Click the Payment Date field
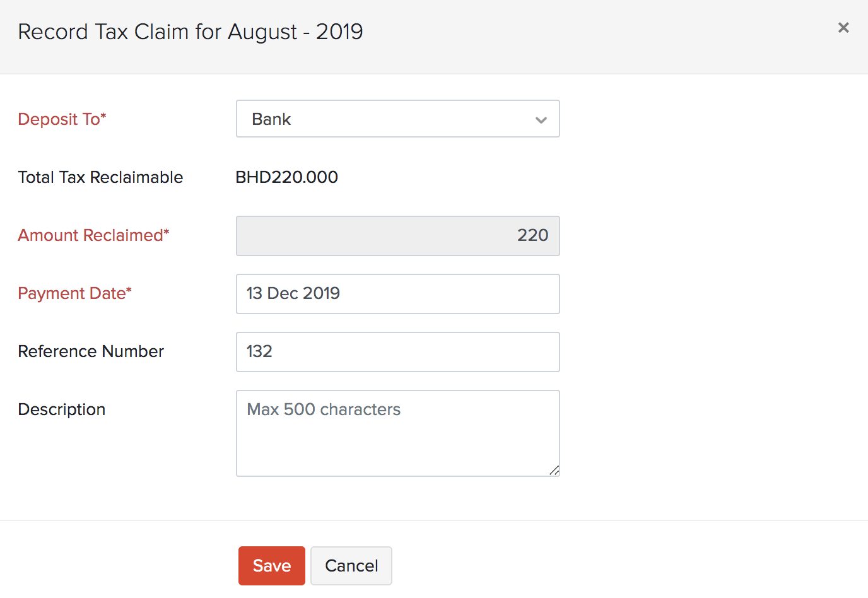868x598 pixels. click(397, 294)
